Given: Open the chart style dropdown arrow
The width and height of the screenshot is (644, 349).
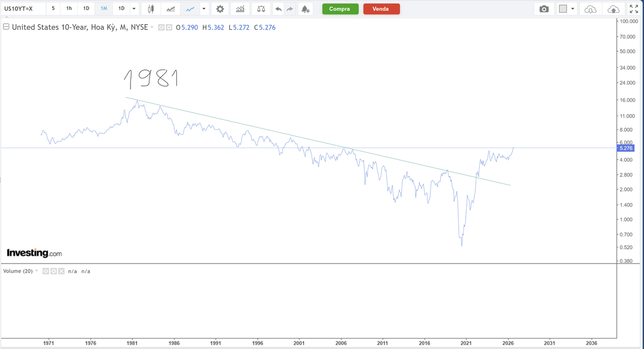Looking at the screenshot, I should [203, 9].
